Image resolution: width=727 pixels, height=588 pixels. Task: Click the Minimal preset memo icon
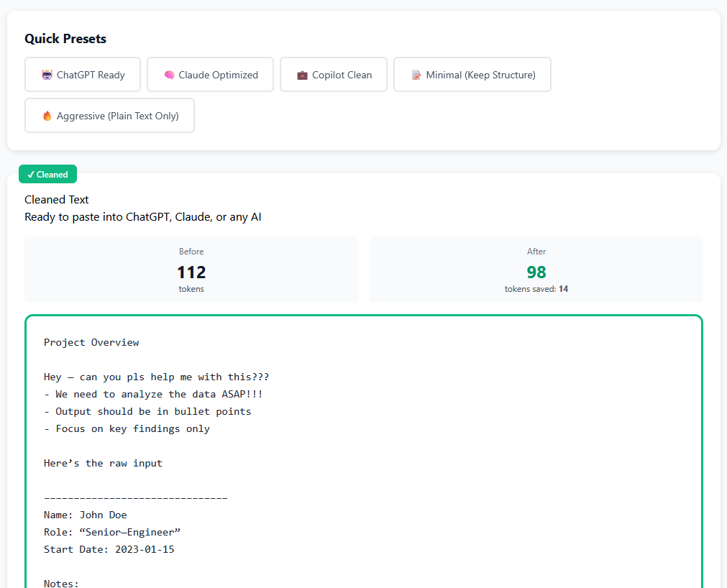coord(416,75)
